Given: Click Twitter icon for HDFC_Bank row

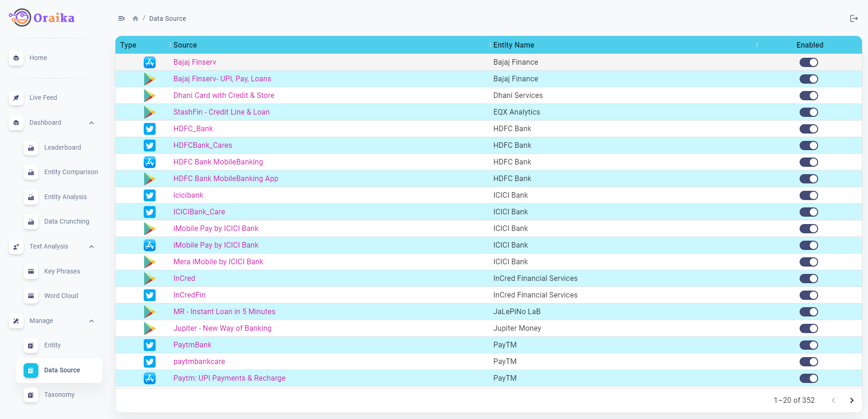Looking at the screenshot, I should tap(150, 129).
